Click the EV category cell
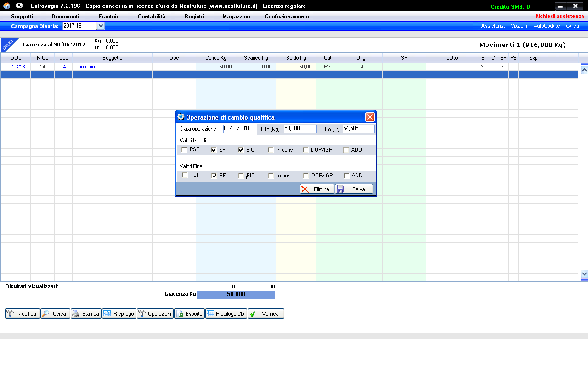This screenshot has width=588, height=387. pos(328,67)
